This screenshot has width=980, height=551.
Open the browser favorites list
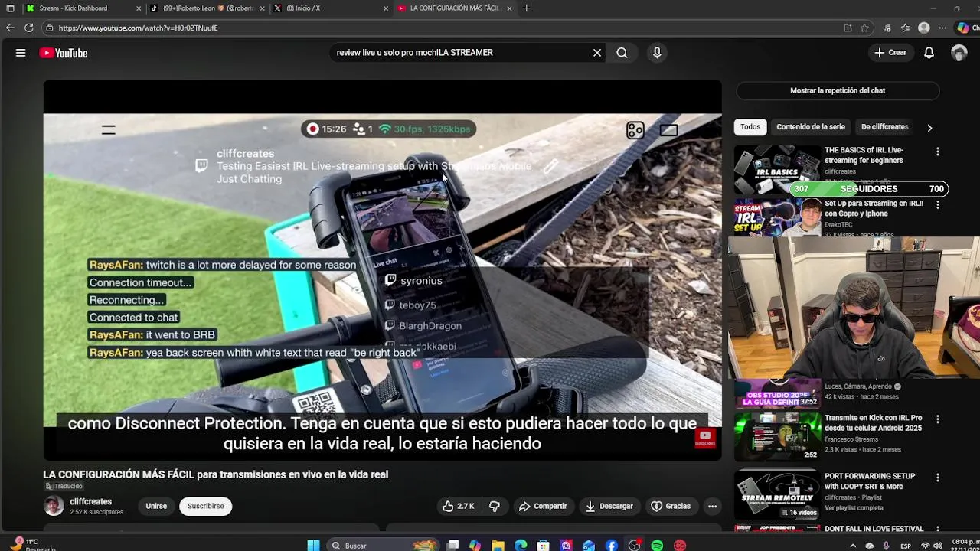(905, 28)
